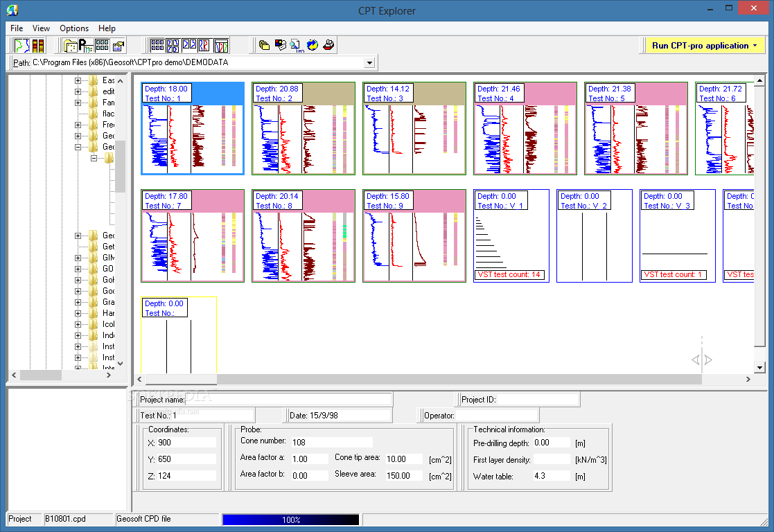This screenshot has height=532, width=774.
Task: Click the Operator field
Action: (x=496, y=416)
